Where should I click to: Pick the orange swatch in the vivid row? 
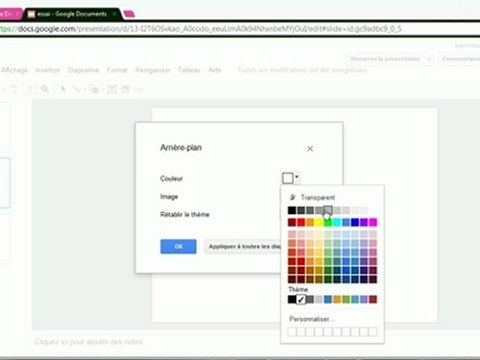point(310,222)
